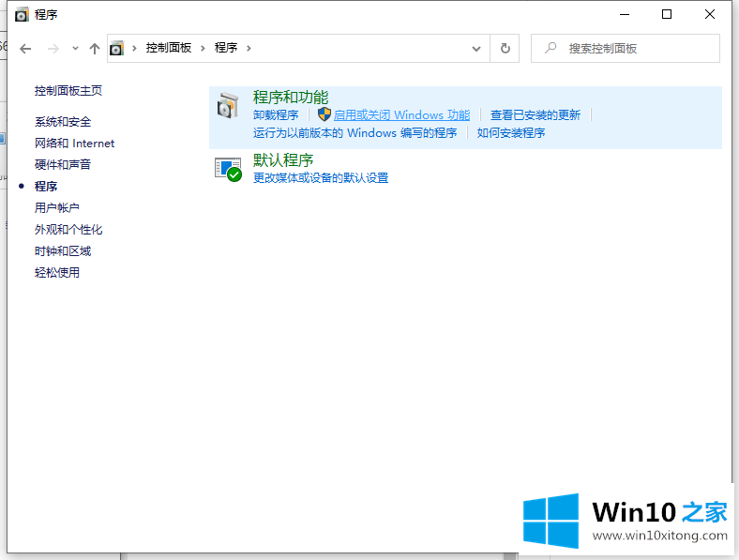Click the Programs and Features icon
The width and height of the screenshot is (739, 560).
[x=228, y=106]
